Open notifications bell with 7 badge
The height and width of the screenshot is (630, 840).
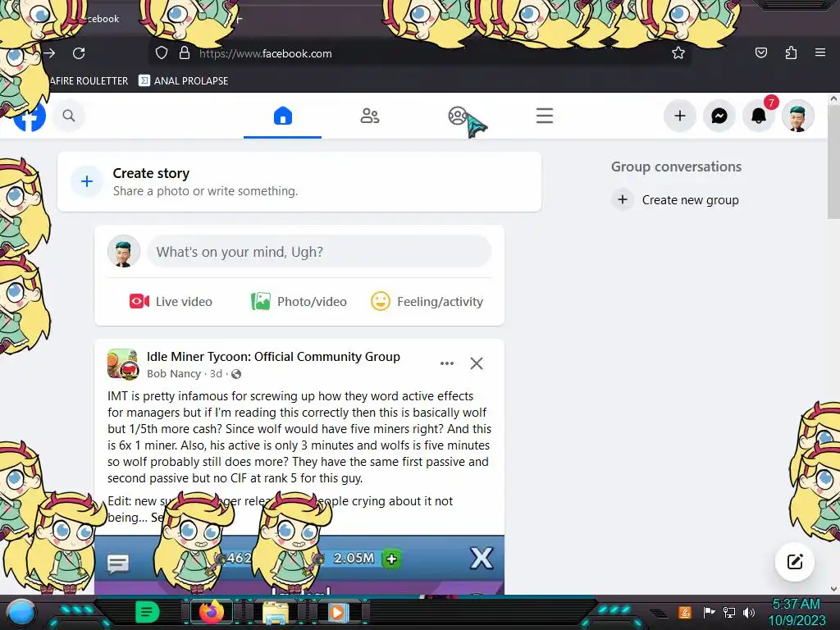coord(759,116)
